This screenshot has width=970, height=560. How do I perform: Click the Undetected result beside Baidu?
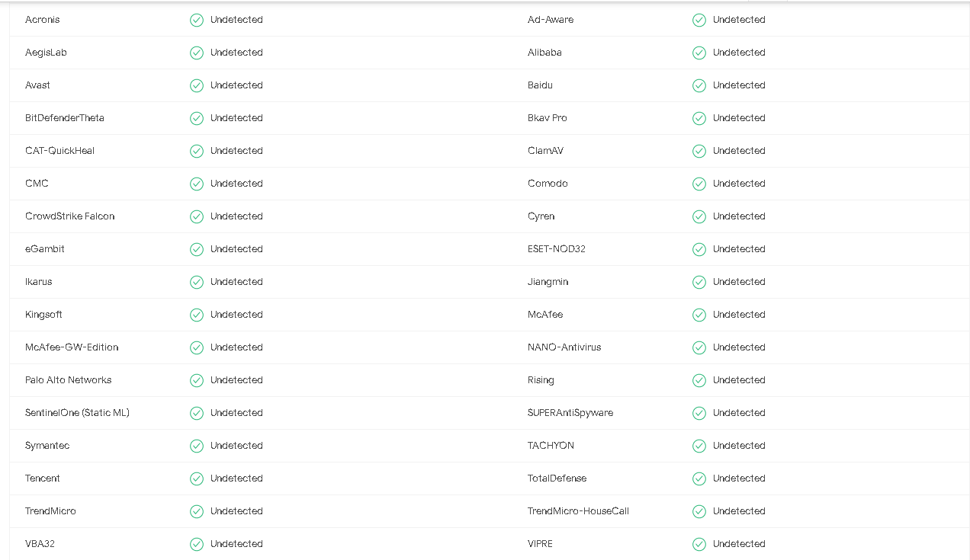pyautogui.click(x=739, y=85)
